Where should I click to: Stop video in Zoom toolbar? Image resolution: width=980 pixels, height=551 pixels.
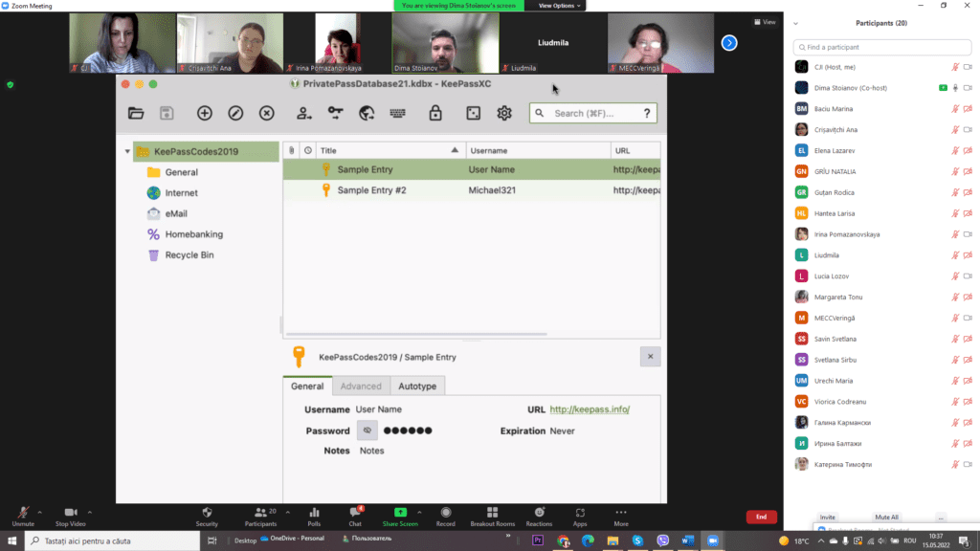click(x=69, y=514)
